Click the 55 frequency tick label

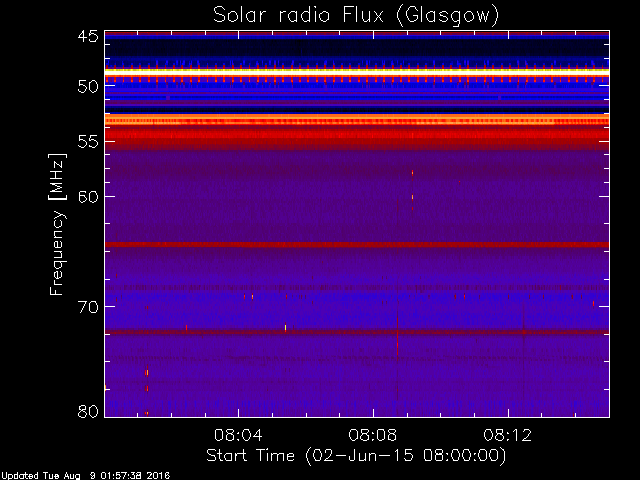point(88,142)
